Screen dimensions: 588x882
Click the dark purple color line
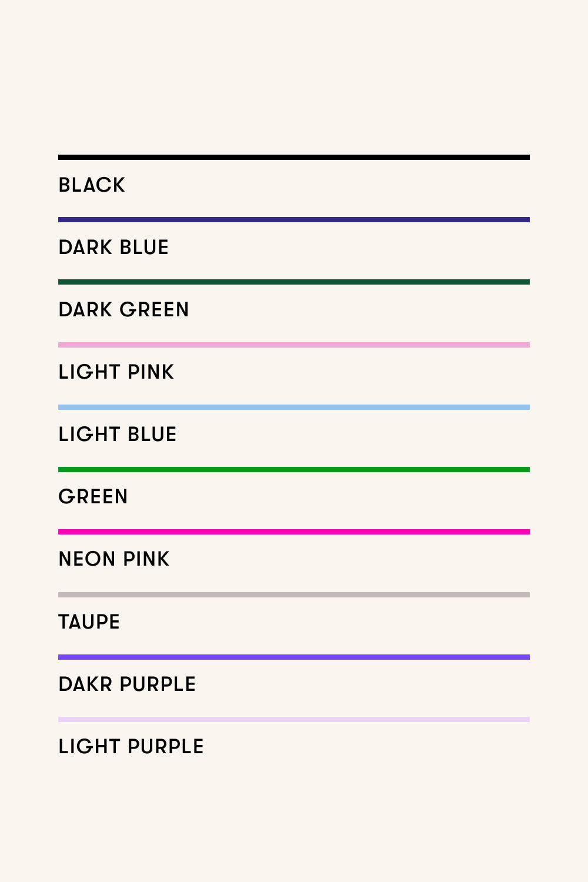point(294,657)
